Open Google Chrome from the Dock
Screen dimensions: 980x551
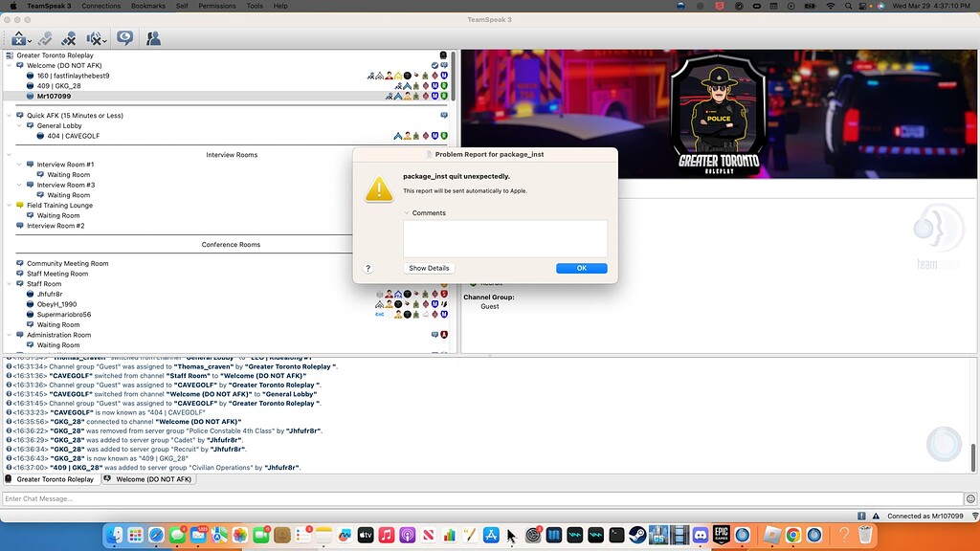(x=792, y=535)
